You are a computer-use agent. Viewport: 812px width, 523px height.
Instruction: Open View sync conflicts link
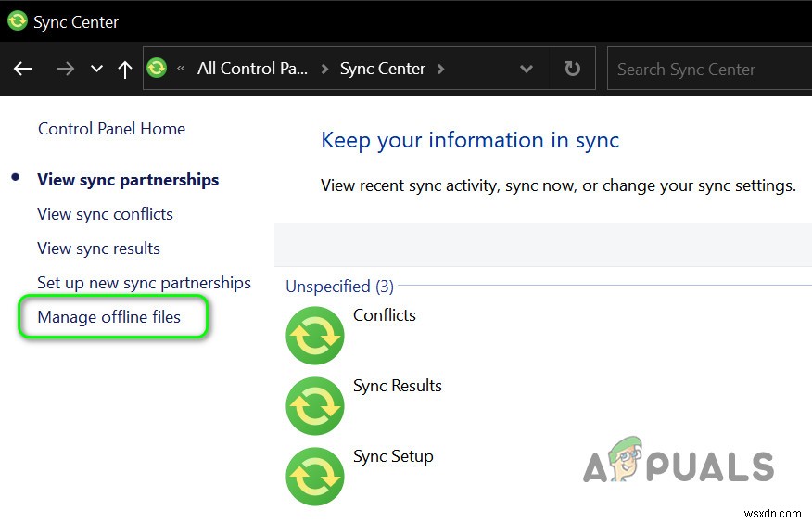(105, 214)
